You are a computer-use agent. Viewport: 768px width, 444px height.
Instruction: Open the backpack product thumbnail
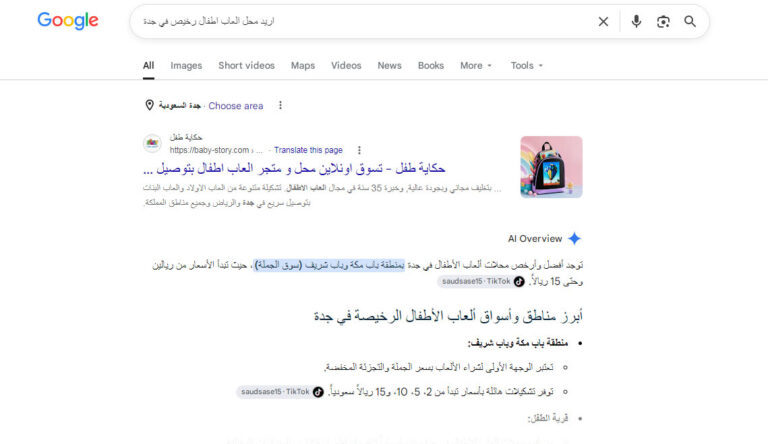point(551,167)
